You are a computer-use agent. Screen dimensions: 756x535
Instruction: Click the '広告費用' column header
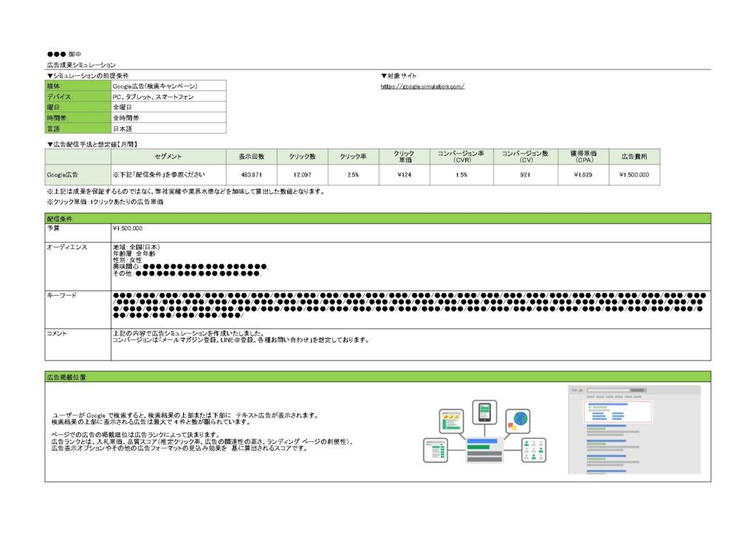coord(634,157)
